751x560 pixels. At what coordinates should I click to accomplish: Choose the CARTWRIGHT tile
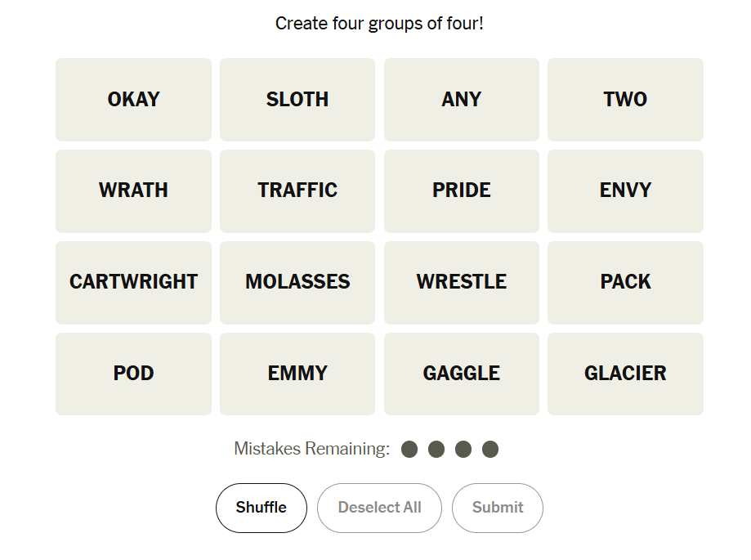pos(133,282)
